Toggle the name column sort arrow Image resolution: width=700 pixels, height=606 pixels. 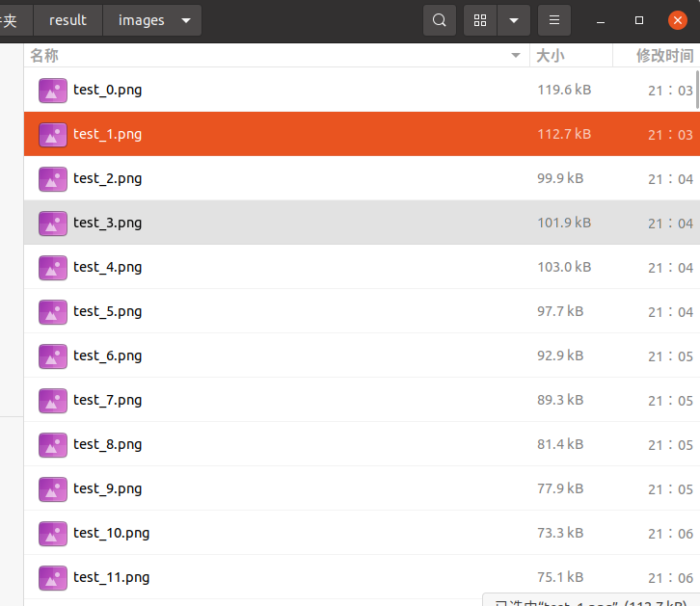(x=516, y=56)
